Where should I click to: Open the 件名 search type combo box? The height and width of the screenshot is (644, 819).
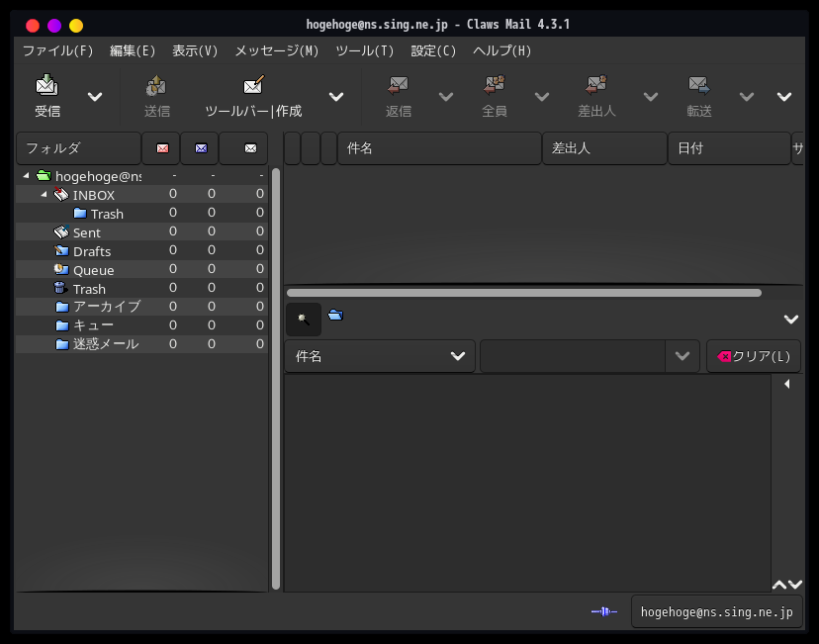[380, 356]
